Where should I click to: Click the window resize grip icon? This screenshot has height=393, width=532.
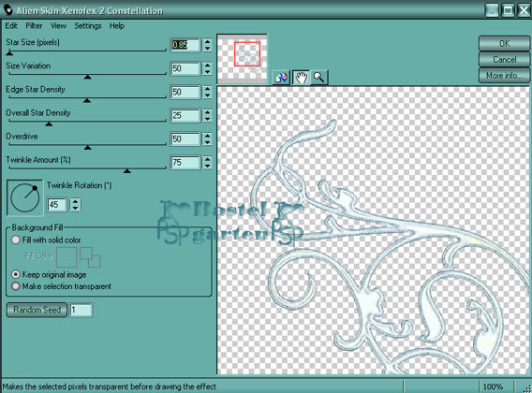pyautogui.click(x=527, y=388)
